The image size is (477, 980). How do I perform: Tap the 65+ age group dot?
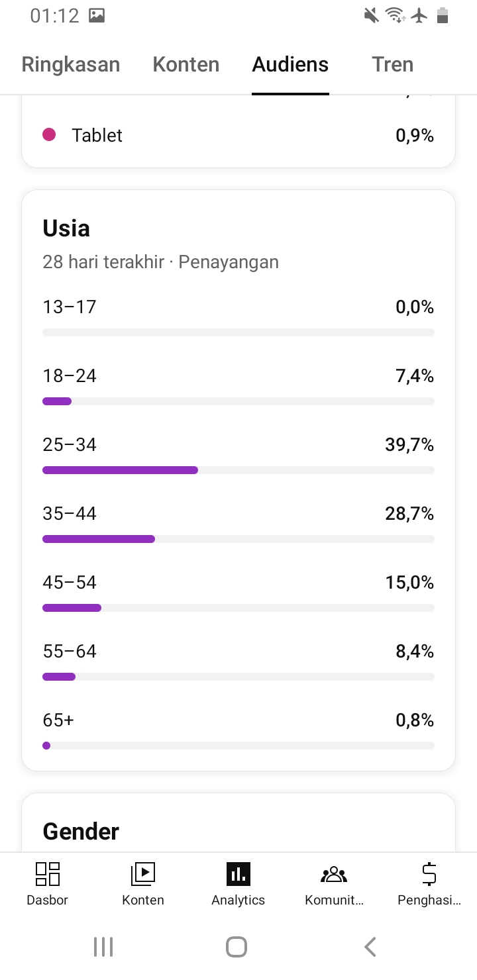pyautogui.click(x=46, y=746)
